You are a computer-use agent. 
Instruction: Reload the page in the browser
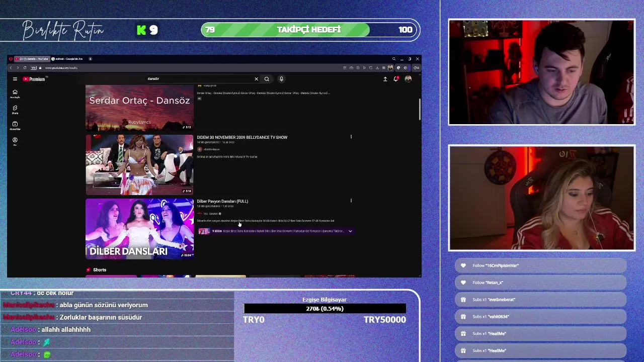[x=25, y=68]
